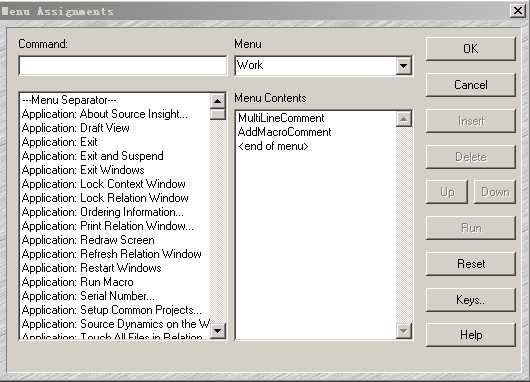This screenshot has height=382, width=530.
Task: Open the Menu dropdown arrow
Action: tap(403, 66)
